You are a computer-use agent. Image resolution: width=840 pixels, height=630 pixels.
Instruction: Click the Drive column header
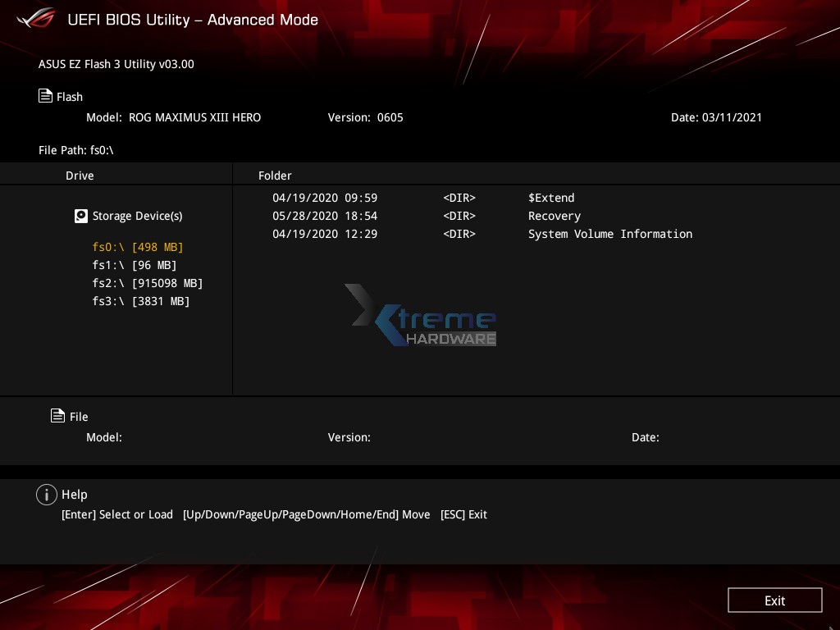(80, 175)
